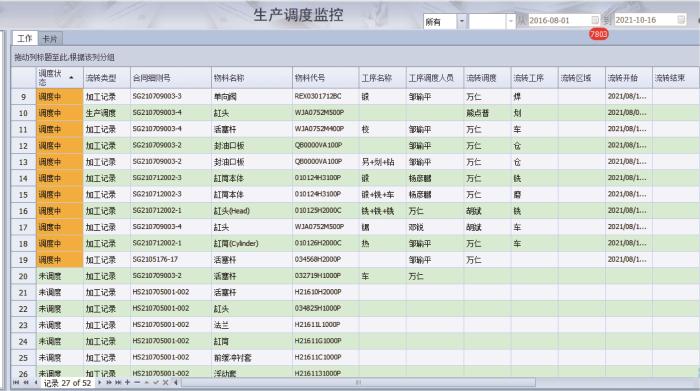The image size is (700, 391).
Task: Click the red 7803 badge
Action: coord(599,34)
